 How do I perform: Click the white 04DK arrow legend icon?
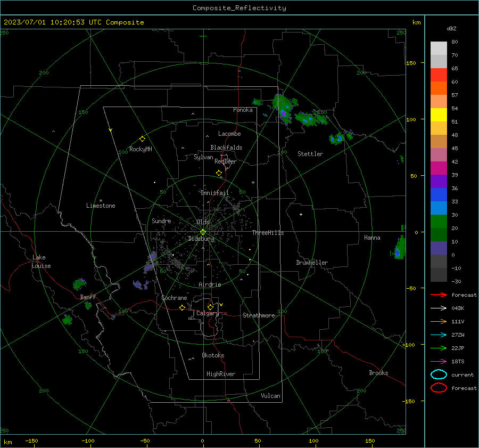439,308
